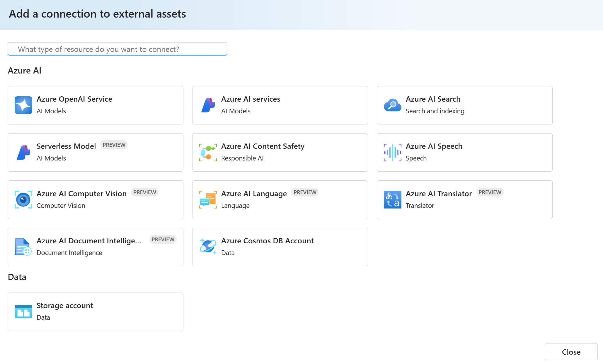Click the Document Intelligence file icon

(23, 247)
